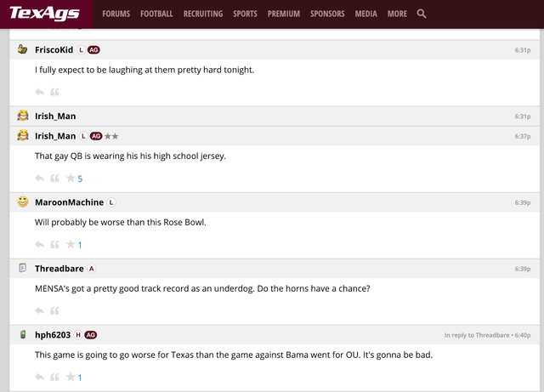Toggle star on Irish_Man's post with 5 stars
This screenshot has width=544, height=392.
point(71,179)
